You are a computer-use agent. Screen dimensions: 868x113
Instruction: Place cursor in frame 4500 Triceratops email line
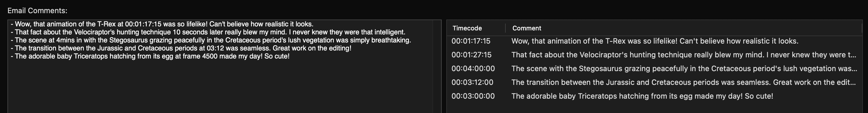coord(150,56)
